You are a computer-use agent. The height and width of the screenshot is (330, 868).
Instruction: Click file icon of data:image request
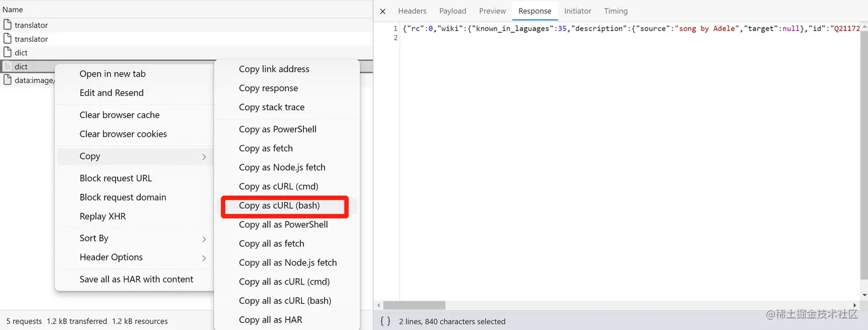[7, 80]
